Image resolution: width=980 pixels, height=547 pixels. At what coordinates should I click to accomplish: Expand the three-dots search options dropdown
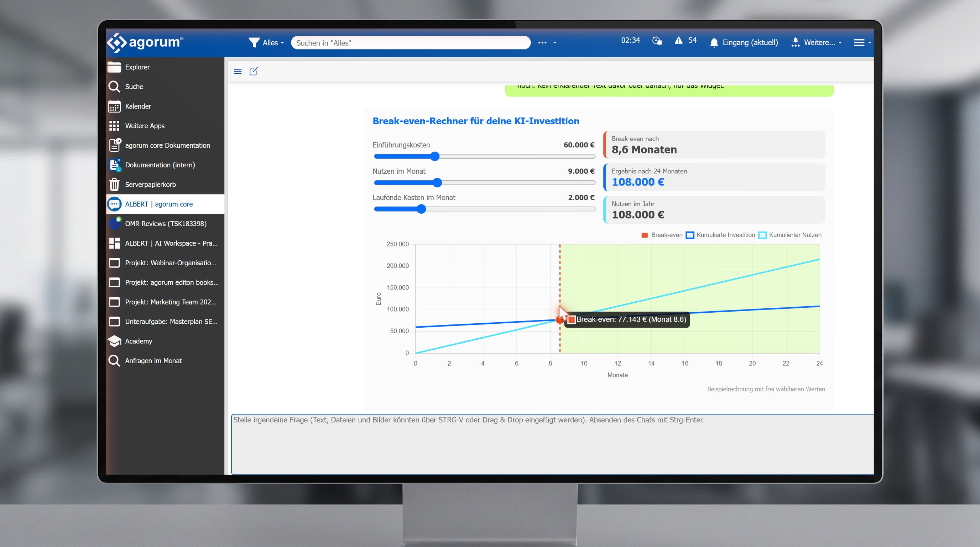(x=547, y=43)
